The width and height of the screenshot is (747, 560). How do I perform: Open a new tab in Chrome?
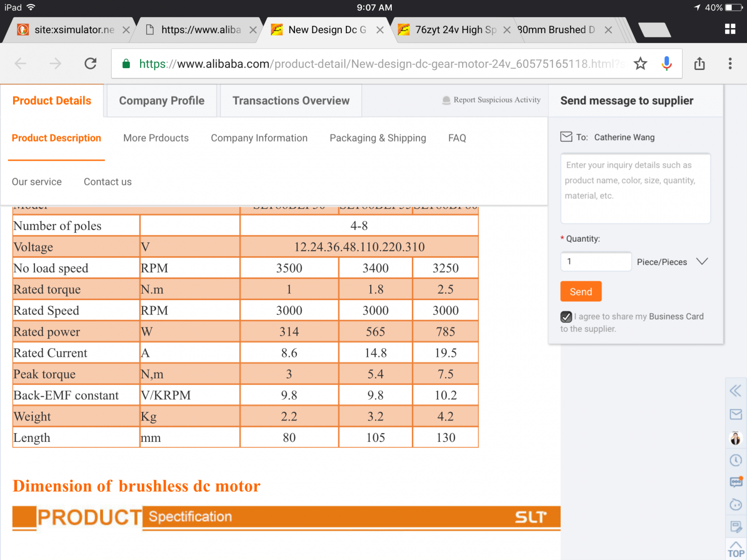[x=655, y=30]
